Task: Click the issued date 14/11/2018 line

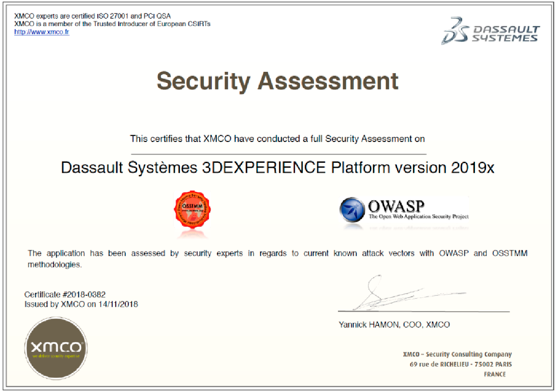Action: [x=81, y=305]
